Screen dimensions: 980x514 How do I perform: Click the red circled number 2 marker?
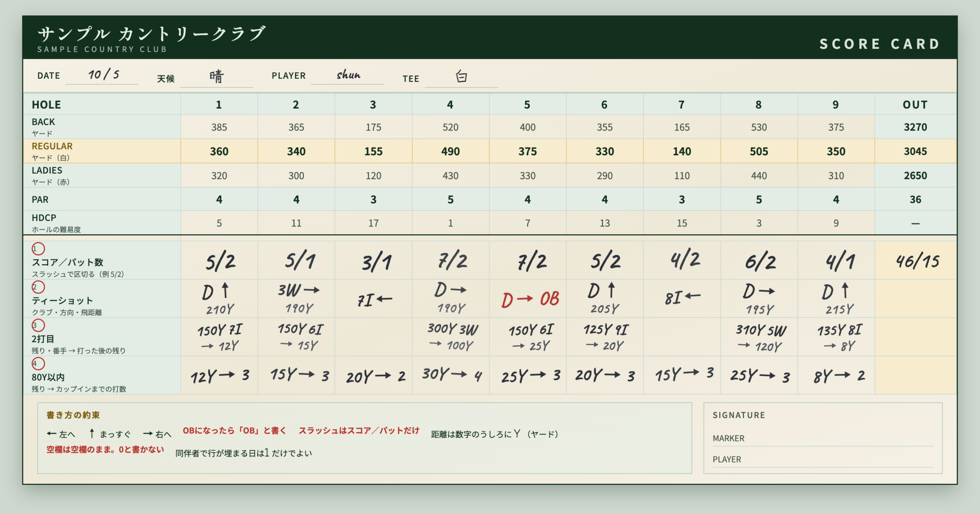pyautogui.click(x=38, y=287)
